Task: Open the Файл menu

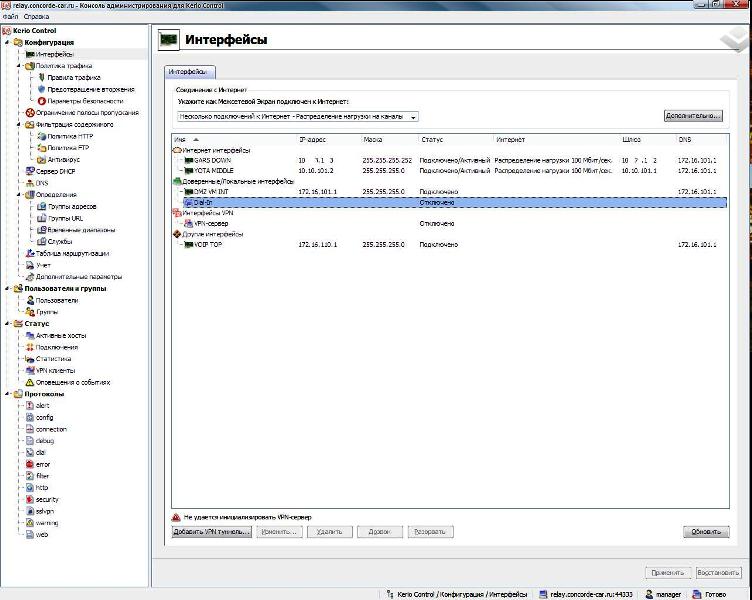Action: (x=10, y=16)
